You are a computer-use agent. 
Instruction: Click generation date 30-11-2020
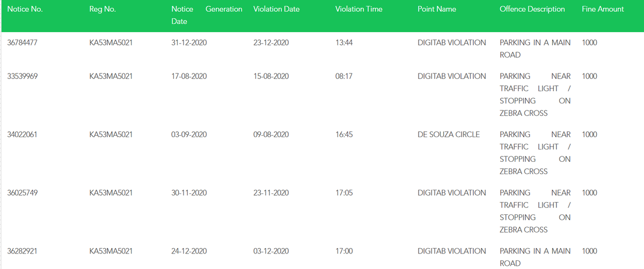189,193
